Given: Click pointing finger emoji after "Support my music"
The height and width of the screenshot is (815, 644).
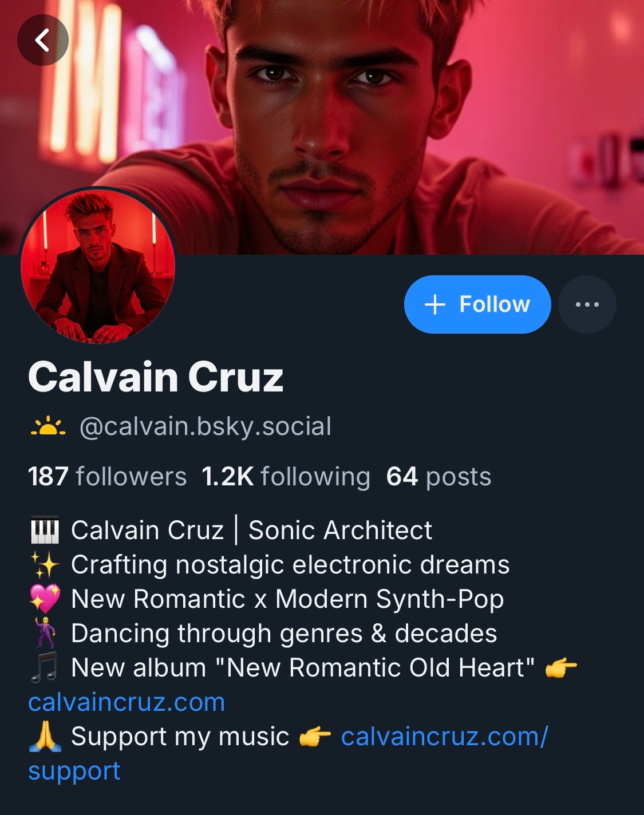Looking at the screenshot, I should [x=315, y=737].
